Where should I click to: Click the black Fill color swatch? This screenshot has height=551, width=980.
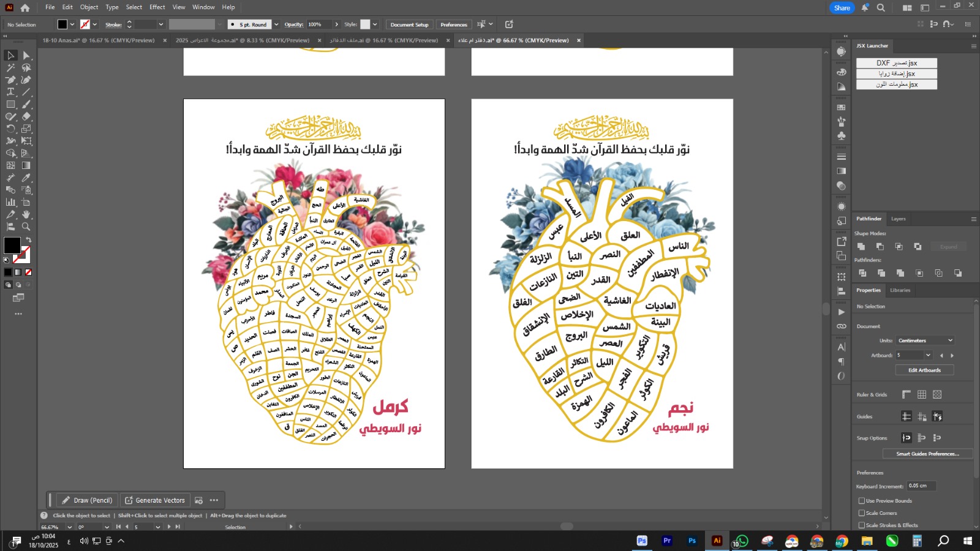[x=12, y=245]
